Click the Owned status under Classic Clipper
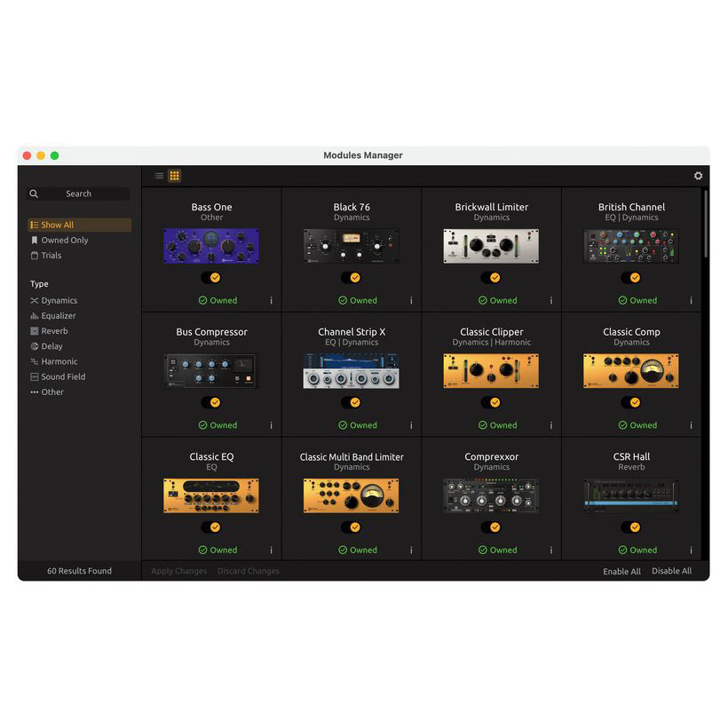This screenshot has height=728, width=728. coord(498,425)
